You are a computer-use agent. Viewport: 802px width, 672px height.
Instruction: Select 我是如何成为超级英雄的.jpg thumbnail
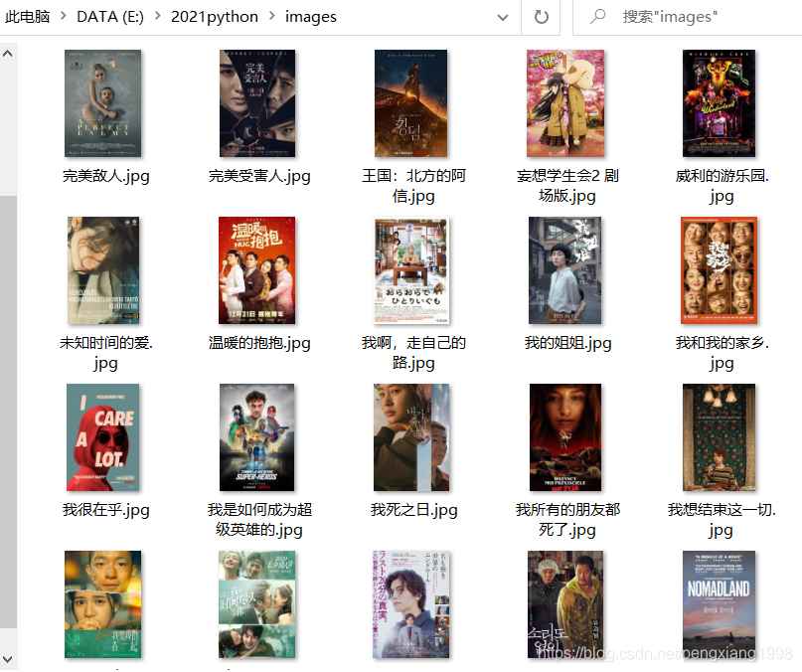pos(256,437)
